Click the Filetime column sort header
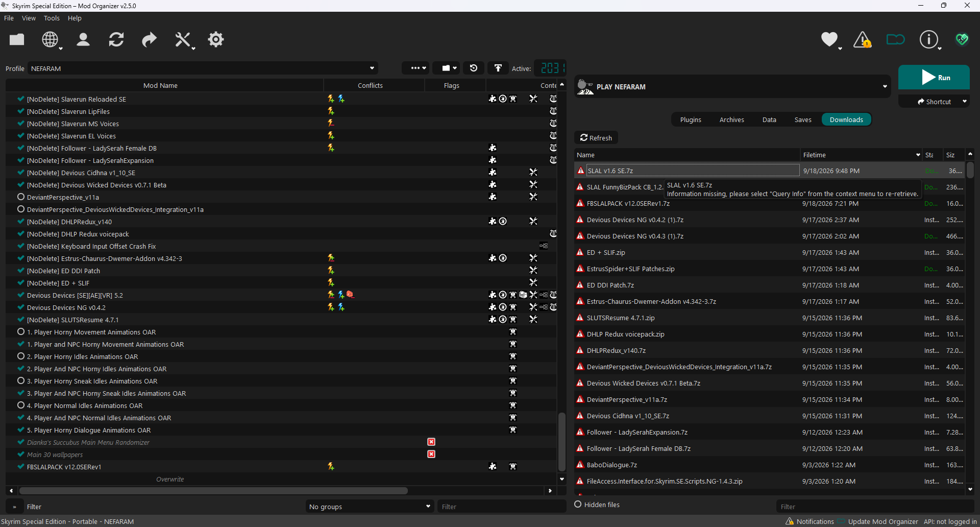The image size is (980, 527). [x=862, y=155]
